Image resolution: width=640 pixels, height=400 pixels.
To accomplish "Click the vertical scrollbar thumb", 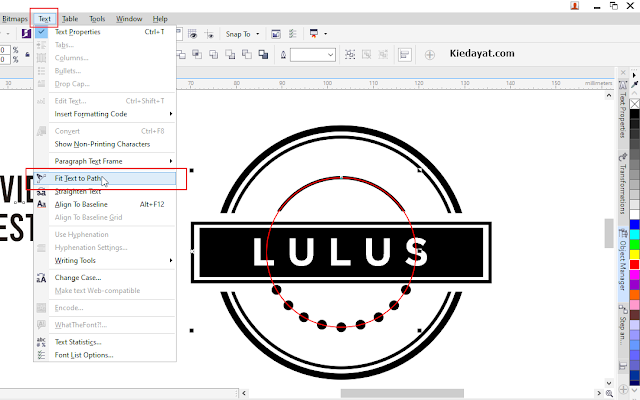I will click(609, 233).
